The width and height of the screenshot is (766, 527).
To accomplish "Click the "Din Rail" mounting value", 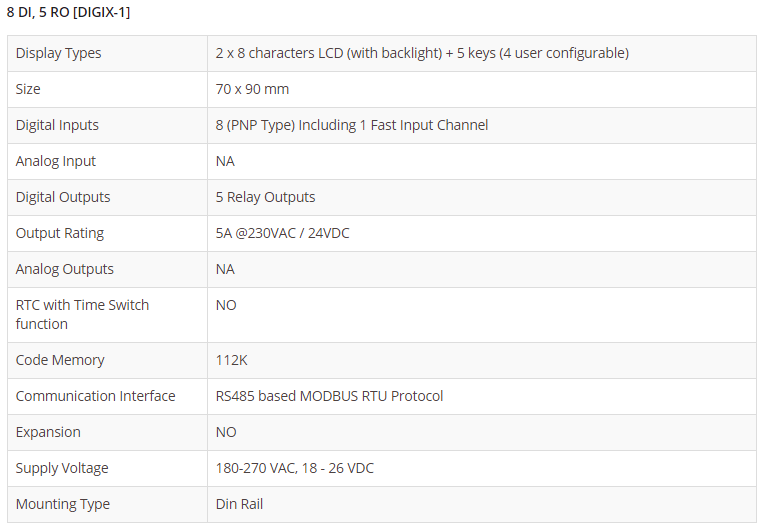I will click(x=239, y=504).
